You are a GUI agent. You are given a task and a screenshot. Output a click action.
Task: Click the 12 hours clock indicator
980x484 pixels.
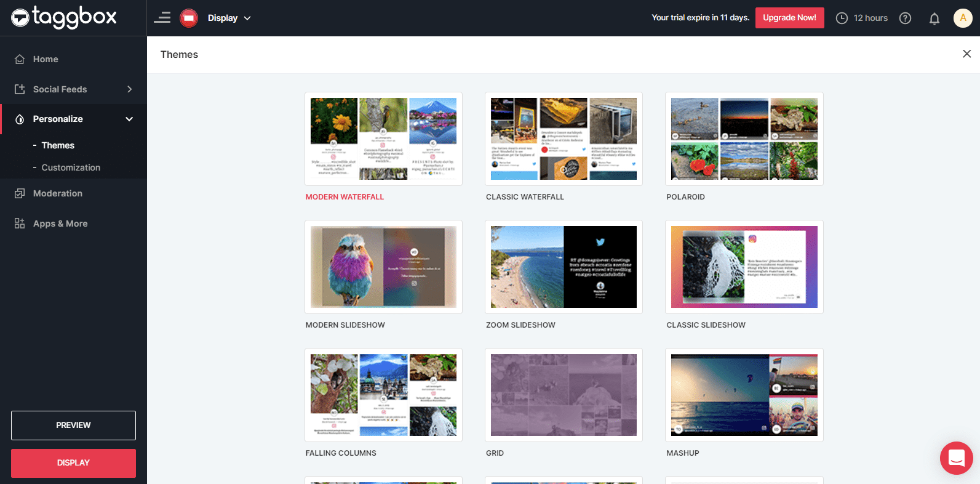click(861, 18)
